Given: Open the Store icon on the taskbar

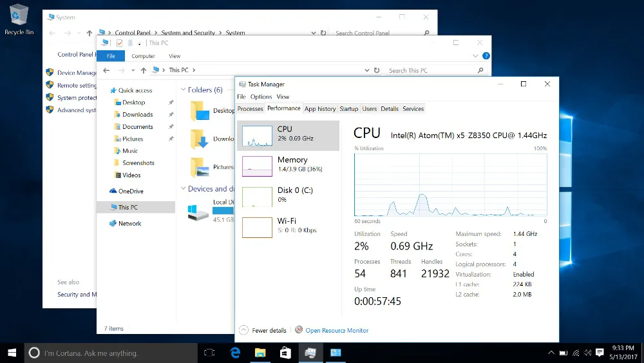Looking at the screenshot, I should pos(285,353).
